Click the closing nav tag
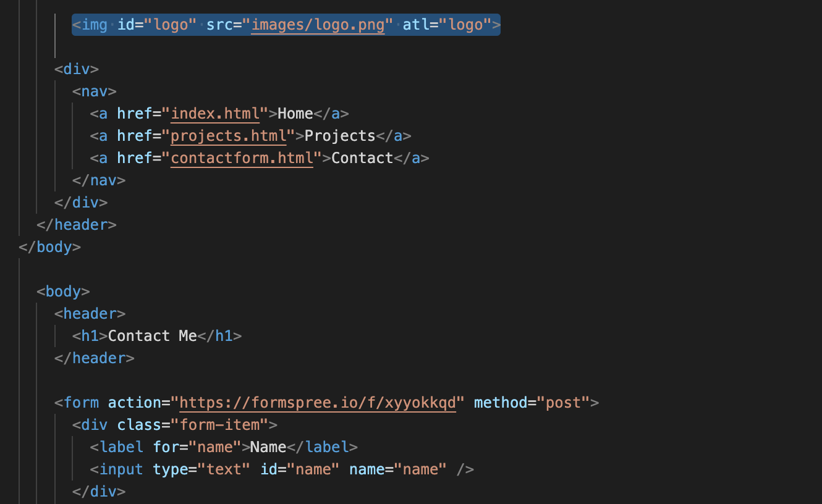 point(99,180)
